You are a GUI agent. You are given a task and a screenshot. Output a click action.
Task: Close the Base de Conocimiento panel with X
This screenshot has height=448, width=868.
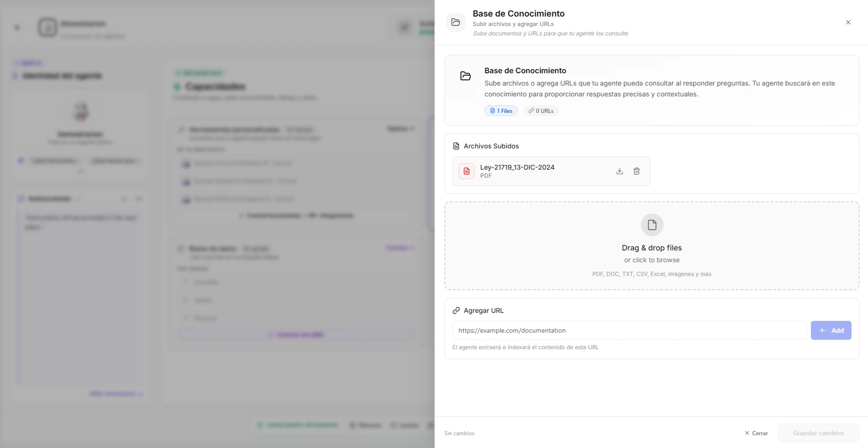848,22
